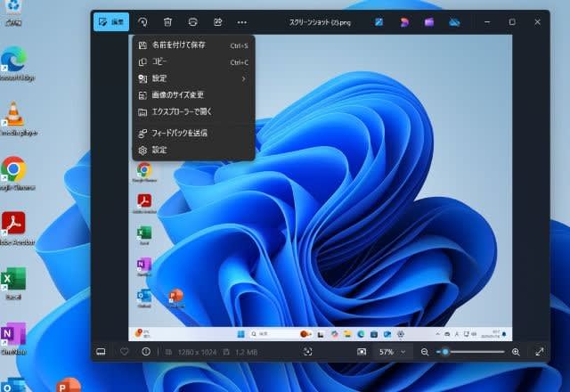Choose 画像のサイズ変更 in the menu
The width and height of the screenshot is (570, 392).
pos(193,95)
